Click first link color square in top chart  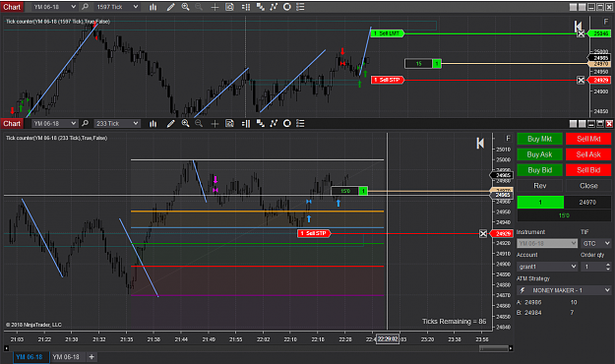click(573, 7)
